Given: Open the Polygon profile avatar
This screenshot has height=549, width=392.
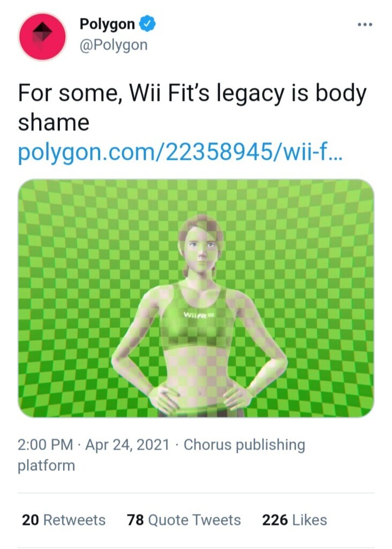Looking at the screenshot, I should point(42,36).
